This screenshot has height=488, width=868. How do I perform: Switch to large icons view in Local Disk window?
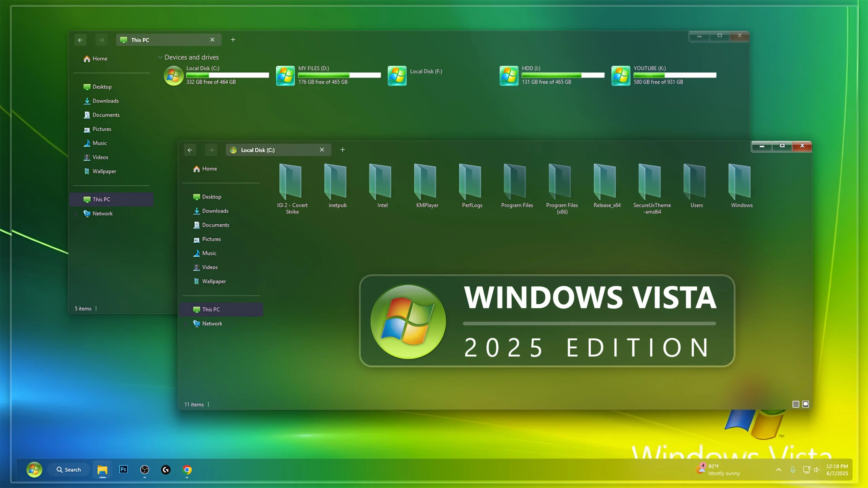pos(806,404)
